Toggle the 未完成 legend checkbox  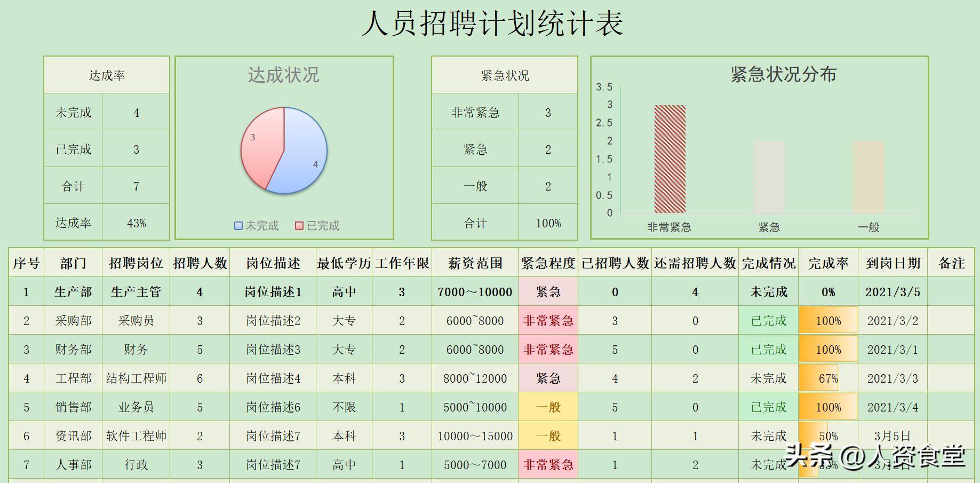[x=237, y=226]
